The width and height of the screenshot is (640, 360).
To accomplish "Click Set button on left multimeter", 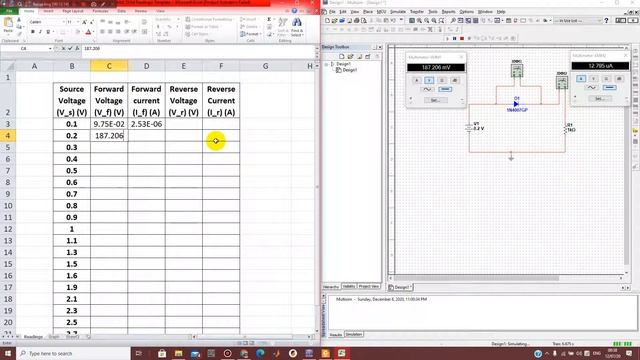I will pyautogui.click(x=436, y=100).
